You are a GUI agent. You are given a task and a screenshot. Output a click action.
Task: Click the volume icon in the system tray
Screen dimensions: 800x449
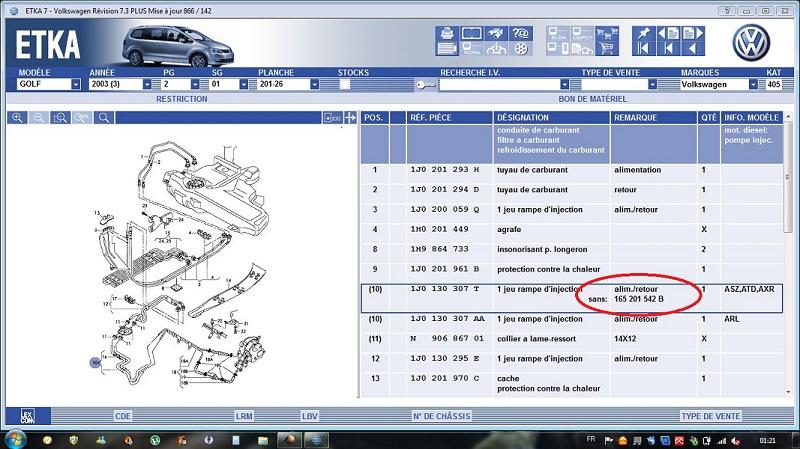point(736,440)
